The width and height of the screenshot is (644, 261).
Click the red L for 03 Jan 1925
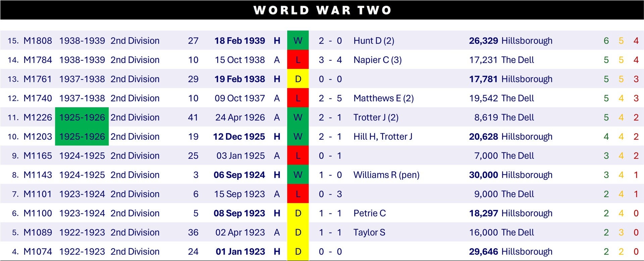tap(298, 156)
